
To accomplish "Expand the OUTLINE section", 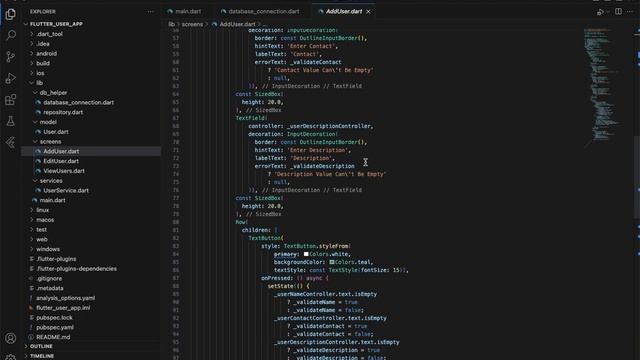I will [x=41, y=346].
